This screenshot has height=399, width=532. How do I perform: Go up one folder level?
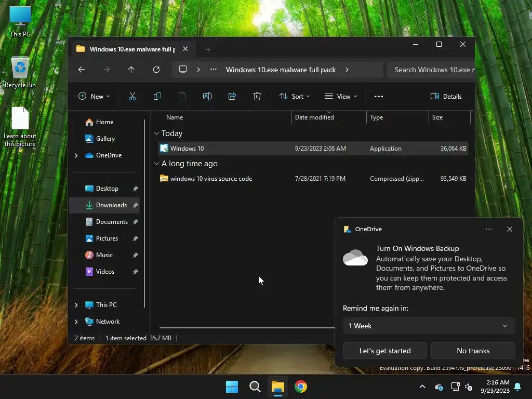tap(131, 70)
